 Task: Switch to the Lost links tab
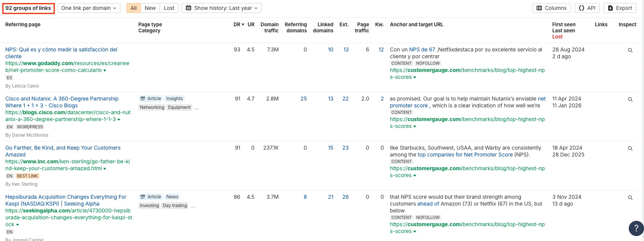click(x=169, y=8)
